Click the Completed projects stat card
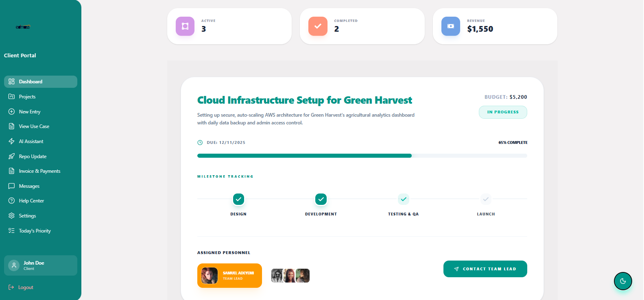This screenshot has height=300, width=644. coord(362,26)
